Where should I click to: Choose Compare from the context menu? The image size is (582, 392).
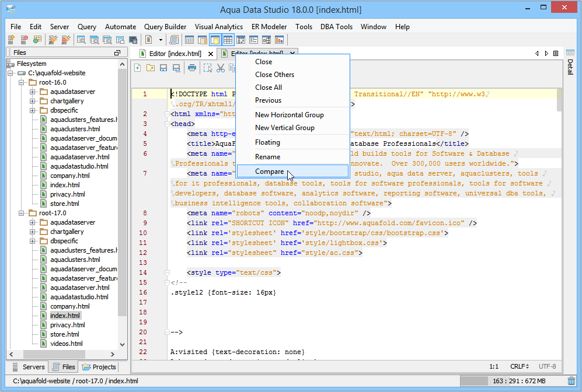tap(292, 171)
